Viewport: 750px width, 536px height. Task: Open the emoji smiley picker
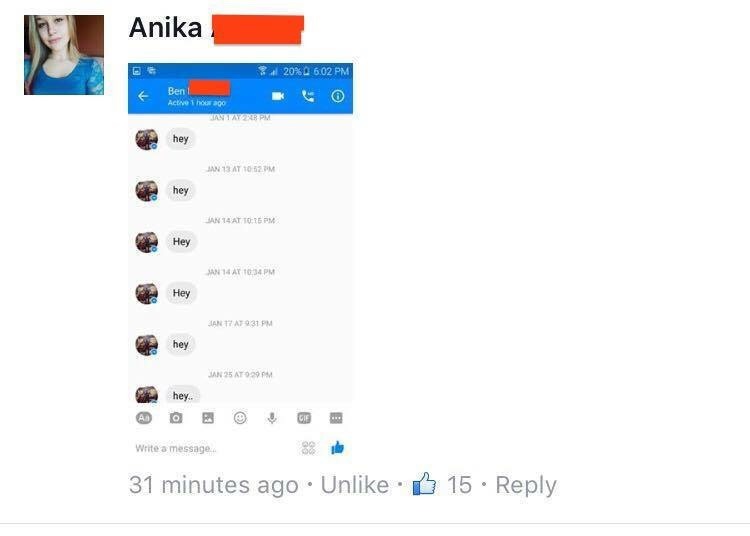[240, 418]
